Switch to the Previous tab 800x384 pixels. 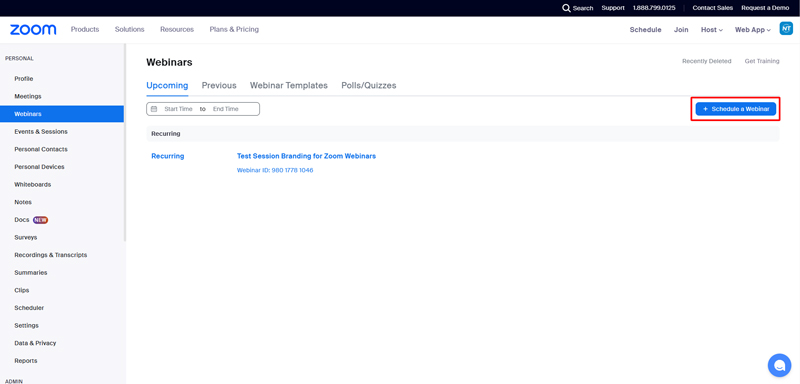tap(219, 86)
